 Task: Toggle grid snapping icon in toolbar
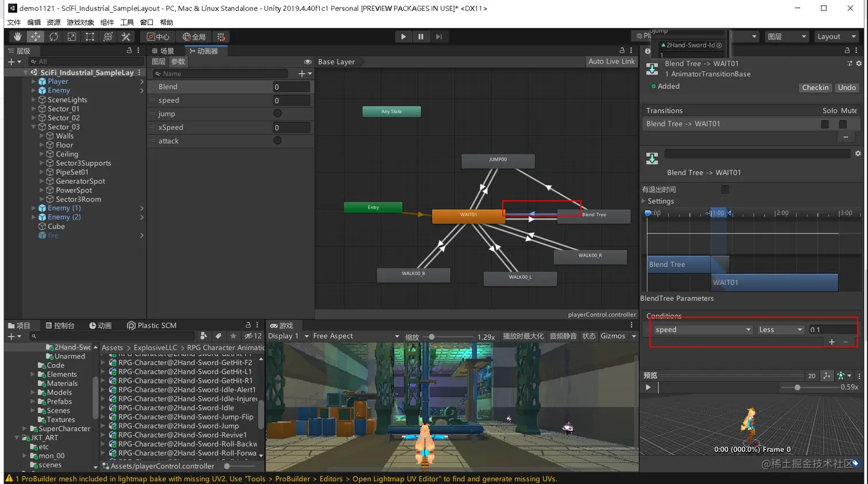[221, 37]
